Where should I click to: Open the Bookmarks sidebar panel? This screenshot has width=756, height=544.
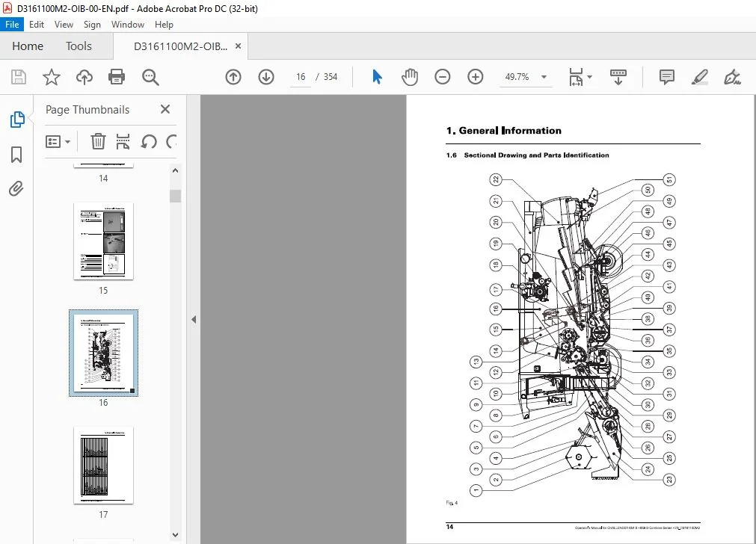pyautogui.click(x=16, y=155)
